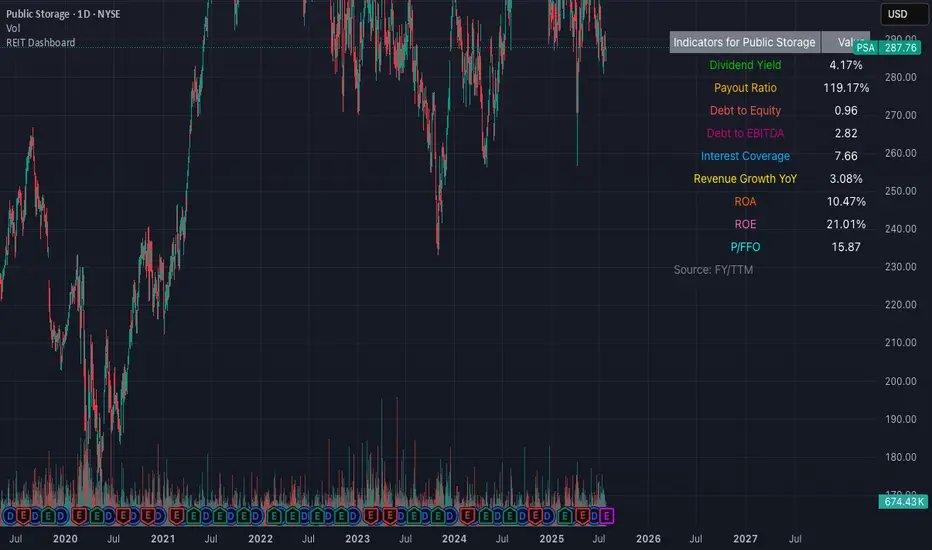Click the 2021 label on the time axis

pos(163,539)
